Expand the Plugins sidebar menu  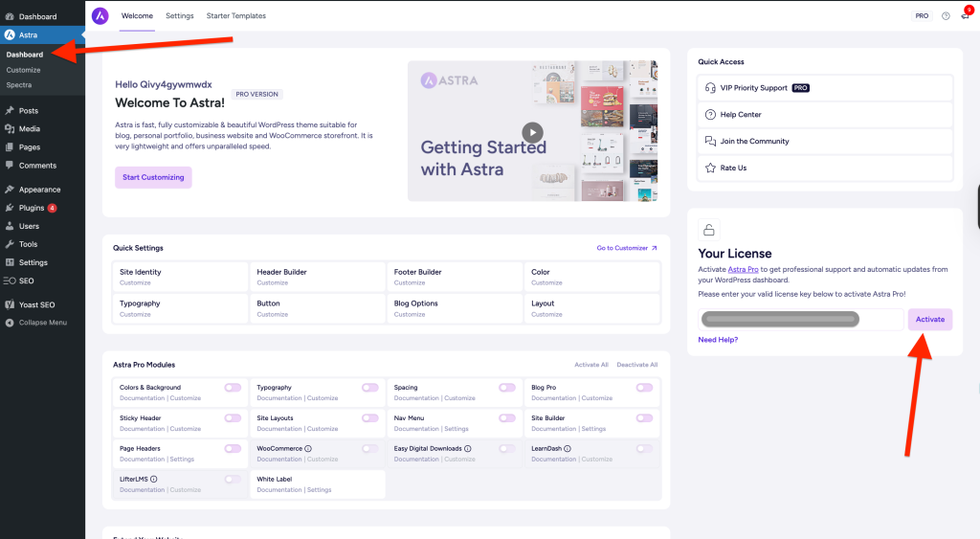[x=32, y=208]
